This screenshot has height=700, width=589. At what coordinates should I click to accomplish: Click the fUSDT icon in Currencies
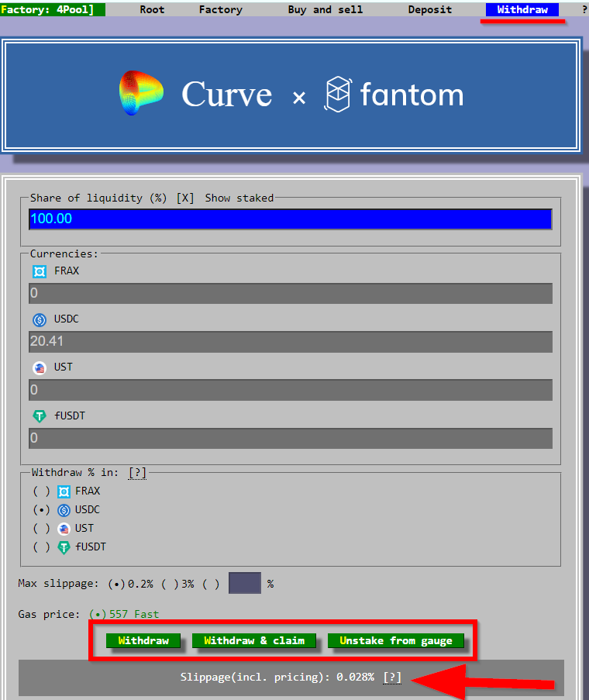40,416
